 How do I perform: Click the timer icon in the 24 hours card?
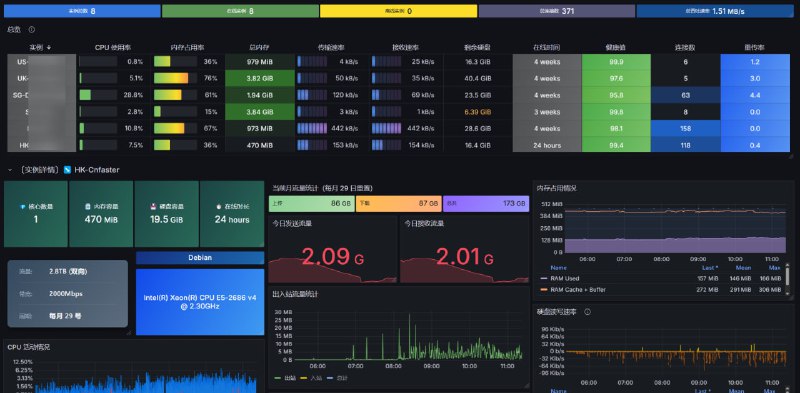219,207
